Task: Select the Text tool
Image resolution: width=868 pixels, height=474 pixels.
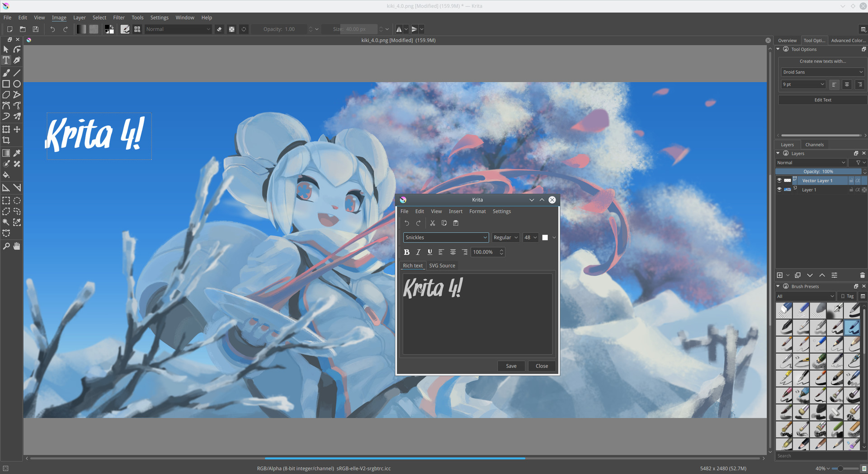Action: click(6, 60)
